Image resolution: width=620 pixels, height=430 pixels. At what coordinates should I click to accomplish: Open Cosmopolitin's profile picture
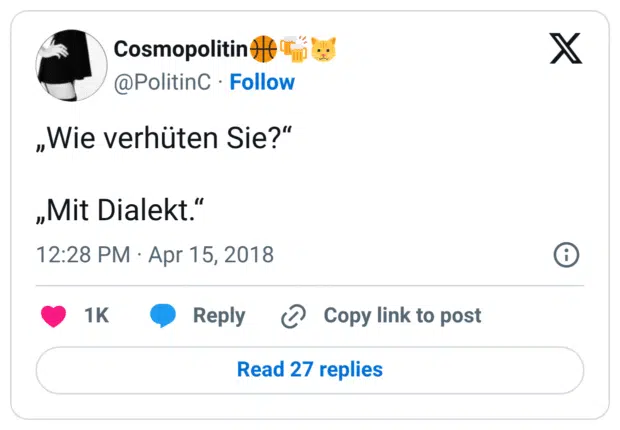[x=71, y=64]
